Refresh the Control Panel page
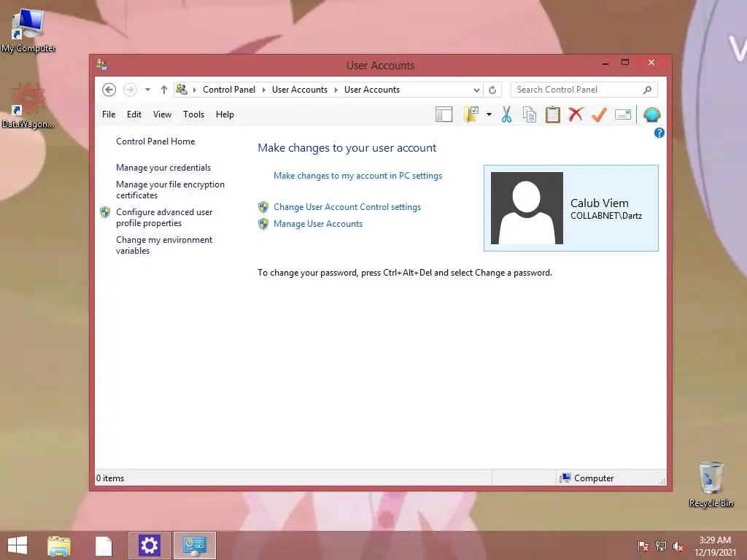 (492, 90)
